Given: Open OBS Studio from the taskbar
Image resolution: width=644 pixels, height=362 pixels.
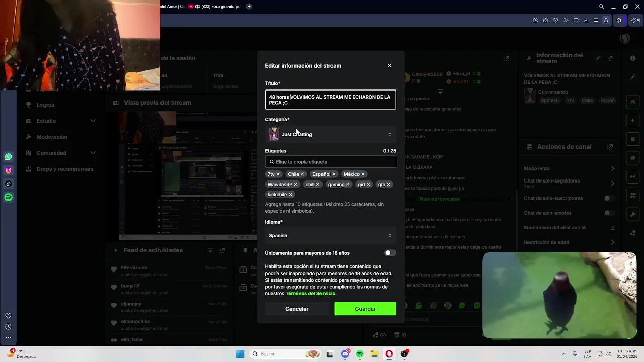Looking at the screenshot, I should 405,354.
